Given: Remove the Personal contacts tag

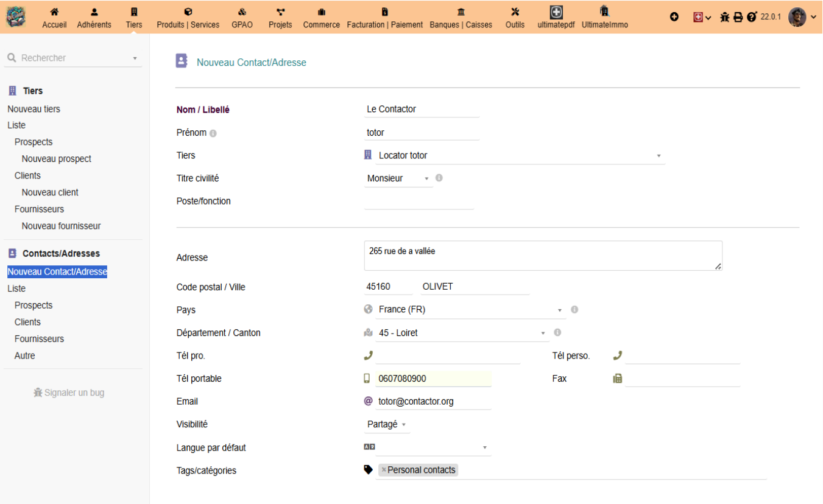Looking at the screenshot, I should click(x=383, y=470).
